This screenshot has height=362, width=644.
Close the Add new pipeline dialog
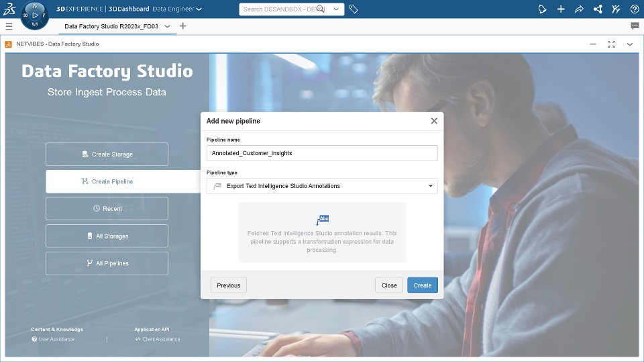[434, 121]
